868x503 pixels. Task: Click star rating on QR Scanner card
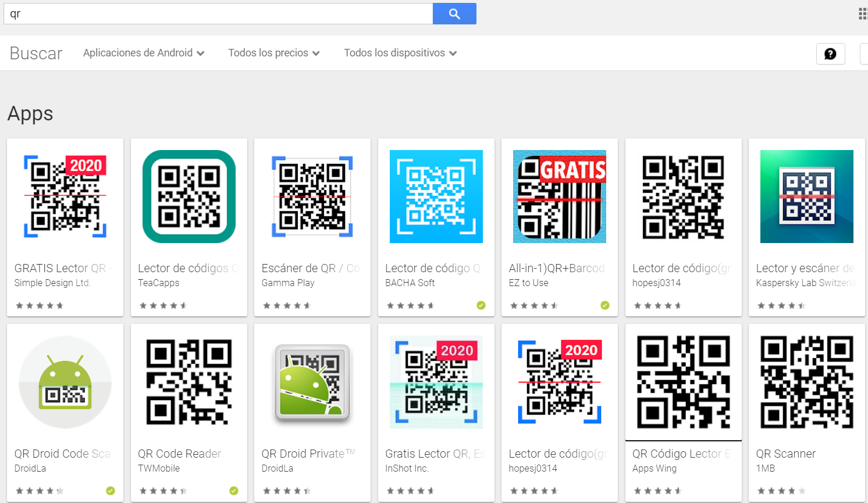click(781, 491)
